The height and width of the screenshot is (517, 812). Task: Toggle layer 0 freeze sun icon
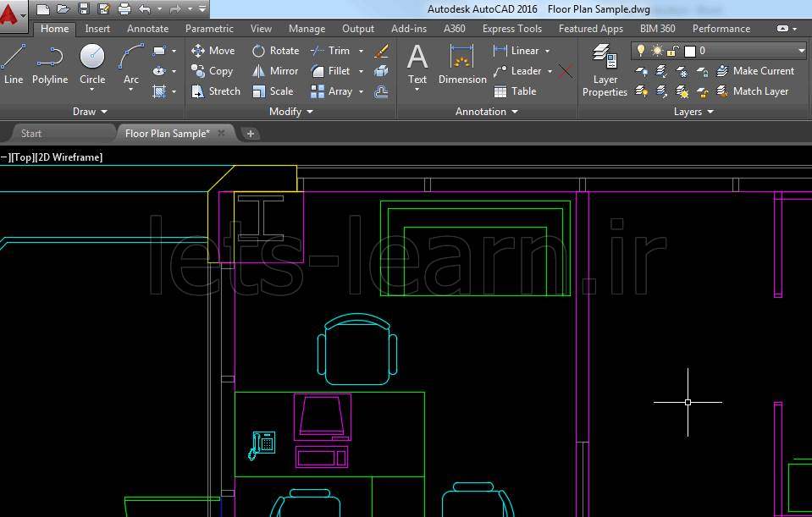[x=657, y=50]
